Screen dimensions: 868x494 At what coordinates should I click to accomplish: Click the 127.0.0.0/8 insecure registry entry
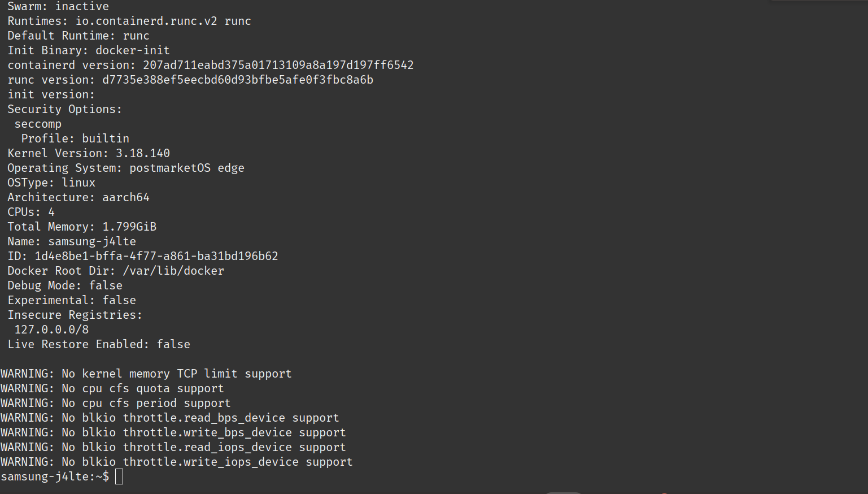pos(51,330)
